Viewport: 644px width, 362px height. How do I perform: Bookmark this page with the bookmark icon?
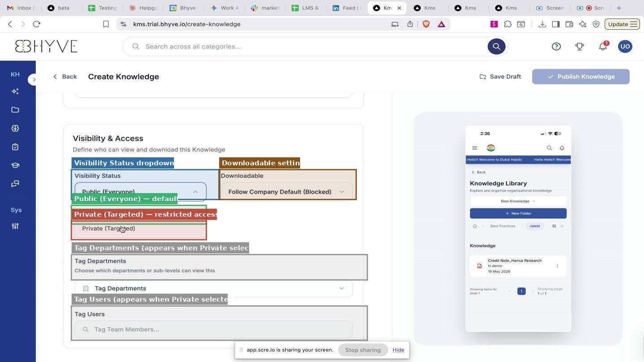[106, 24]
